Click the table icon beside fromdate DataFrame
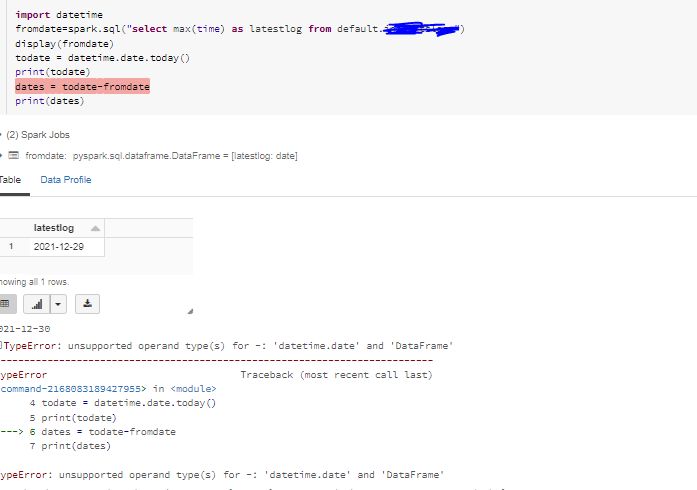Image resolution: width=697 pixels, height=490 pixels. pos(14,155)
